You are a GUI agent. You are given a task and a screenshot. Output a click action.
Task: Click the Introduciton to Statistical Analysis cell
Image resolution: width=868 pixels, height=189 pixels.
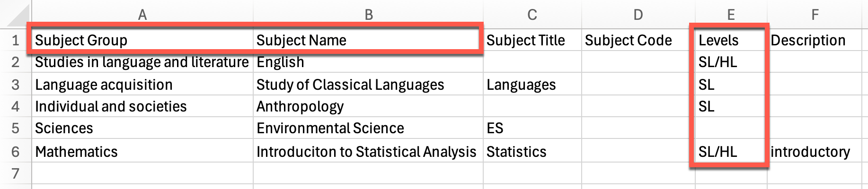point(368,151)
